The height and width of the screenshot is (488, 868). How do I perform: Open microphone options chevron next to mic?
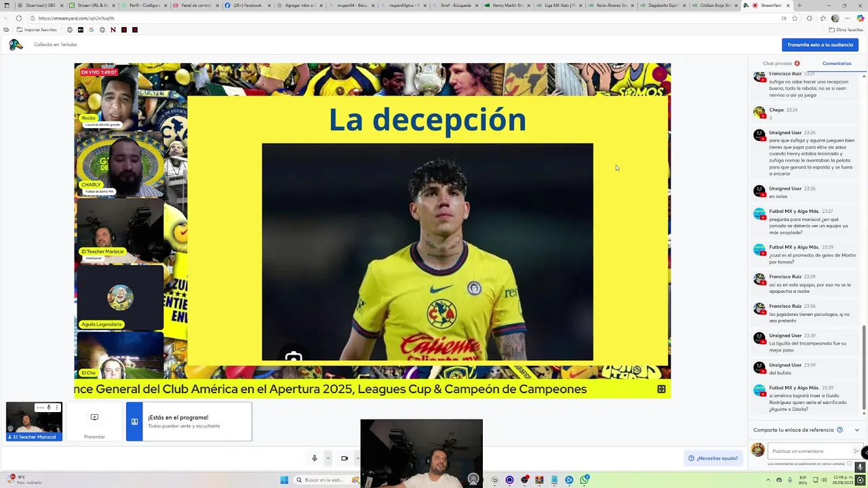point(328,458)
